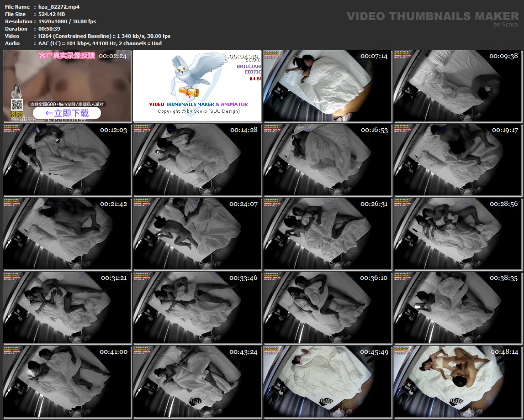The height and width of the screenshot is (420, 524).
Task: Click the 00:48:14 frame
Action: coord(457,382)
